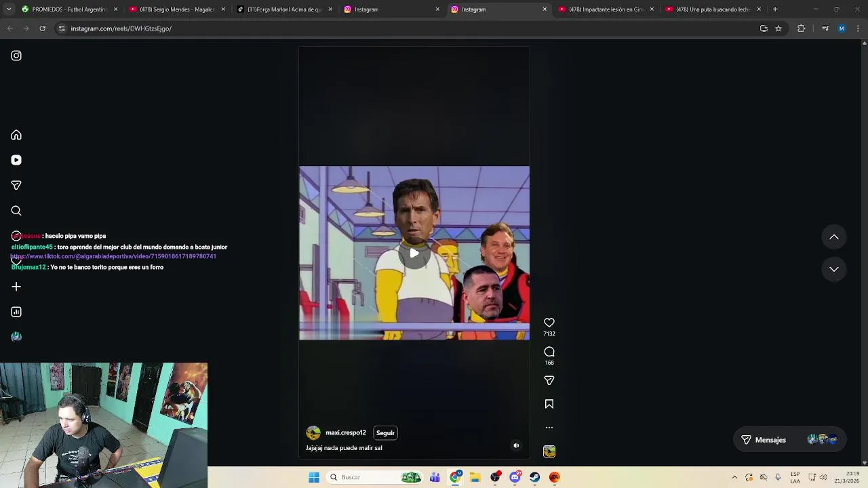Viewport: 868px width, 488px height.
Task: Like the reel with the heart icon
Action: click(x=549, y=323)
